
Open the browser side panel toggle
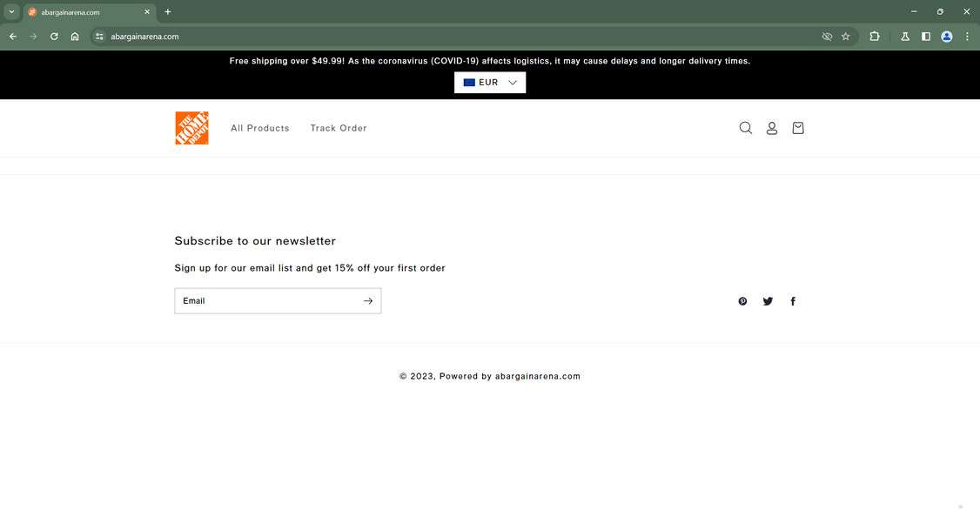[x=925, y=37]
